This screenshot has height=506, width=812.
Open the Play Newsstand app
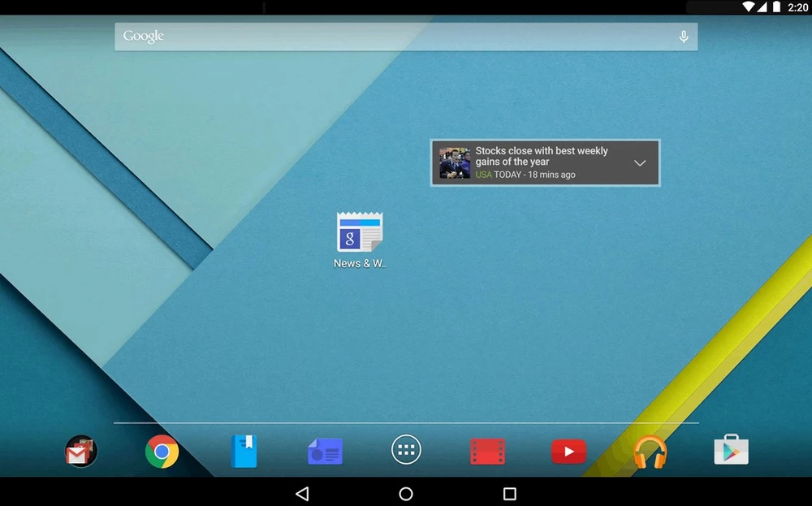pos(325,452)
